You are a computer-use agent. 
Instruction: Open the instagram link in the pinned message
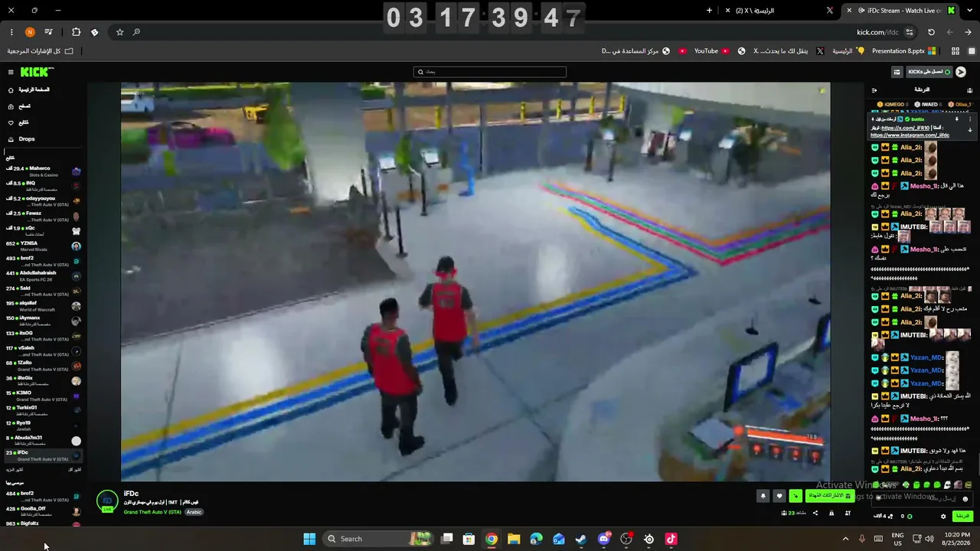[x=910, y=135]
